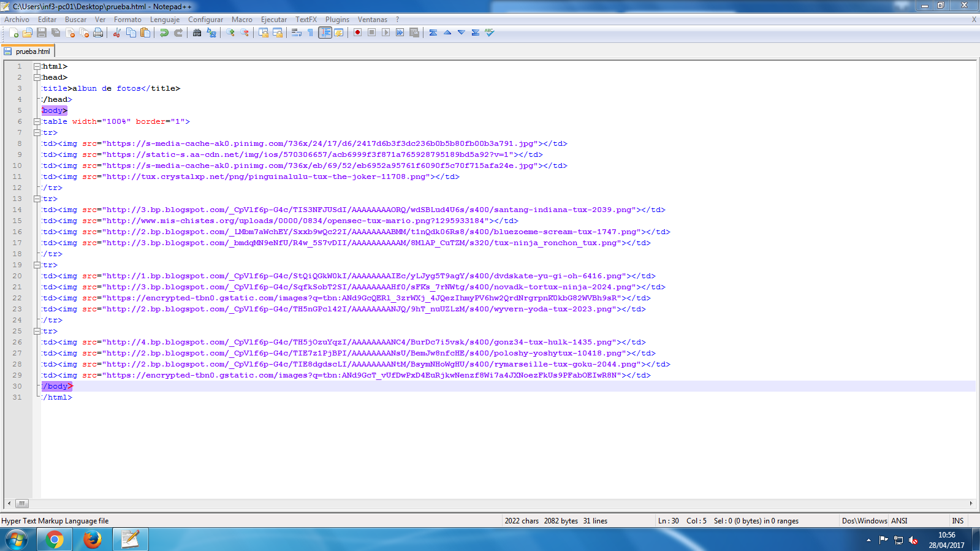Open the Buscar menu
Viewport: 980px width, 551px height.
pos(76,20)
